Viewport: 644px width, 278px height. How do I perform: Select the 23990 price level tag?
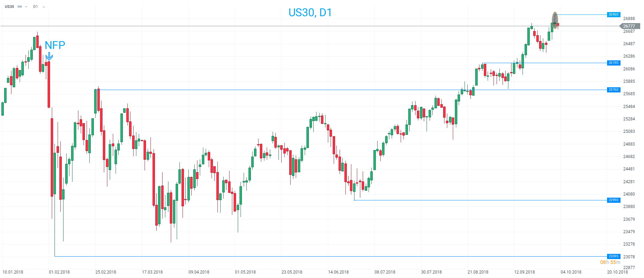pyautogui.click(x=614, y=200)
